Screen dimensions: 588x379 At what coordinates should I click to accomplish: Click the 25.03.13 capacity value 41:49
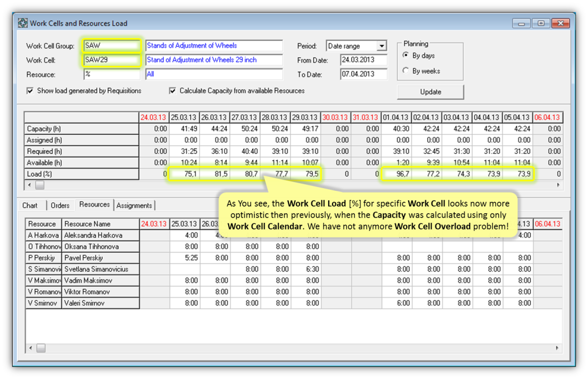(184, 129)
